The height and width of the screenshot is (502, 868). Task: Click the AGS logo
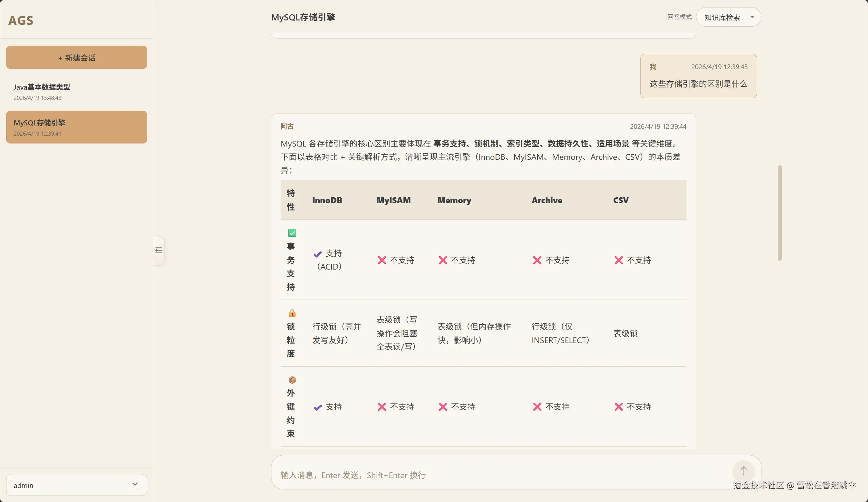(x=21, y=20)
